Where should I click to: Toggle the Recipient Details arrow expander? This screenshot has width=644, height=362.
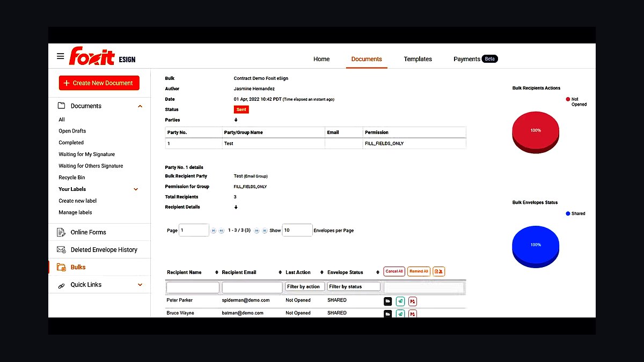(x=236, y=207)
